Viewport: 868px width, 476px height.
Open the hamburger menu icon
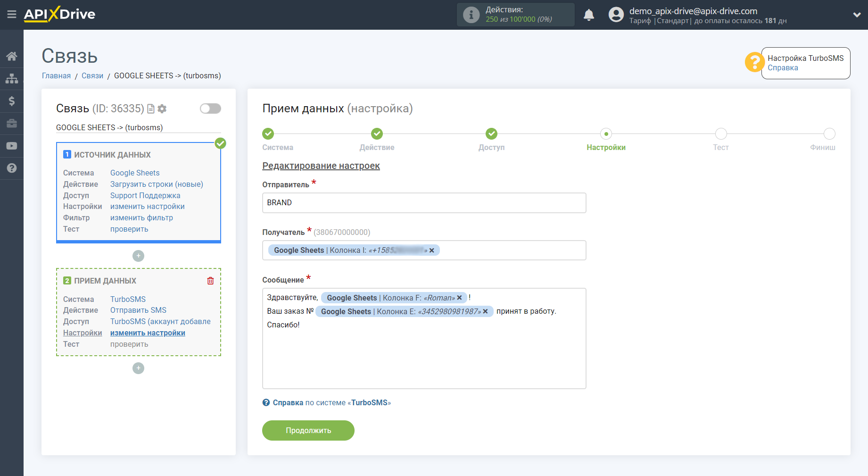point(12,15)
